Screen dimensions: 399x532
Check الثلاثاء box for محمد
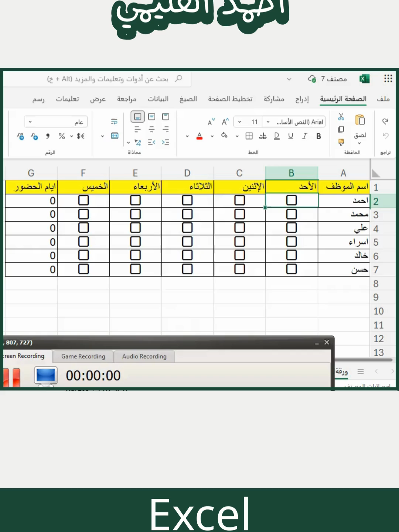point(187,214)
